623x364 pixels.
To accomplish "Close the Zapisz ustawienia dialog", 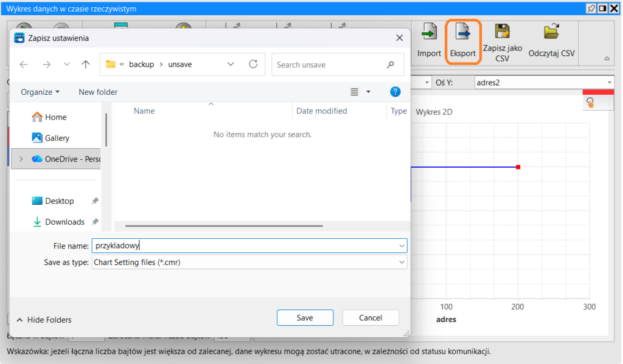I will (399, 38).
